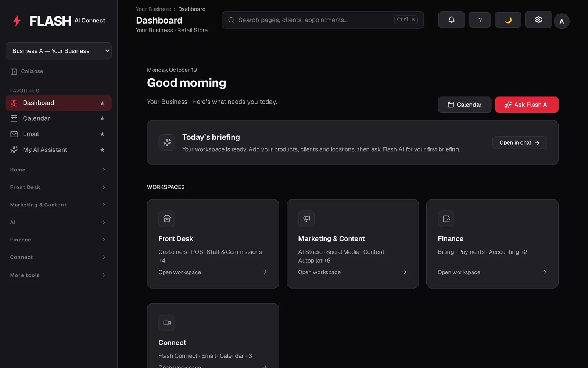The width and height of the screenshot is (588, 368).
Task: Open settings via the gear icon
Action: tap(538, 20)
